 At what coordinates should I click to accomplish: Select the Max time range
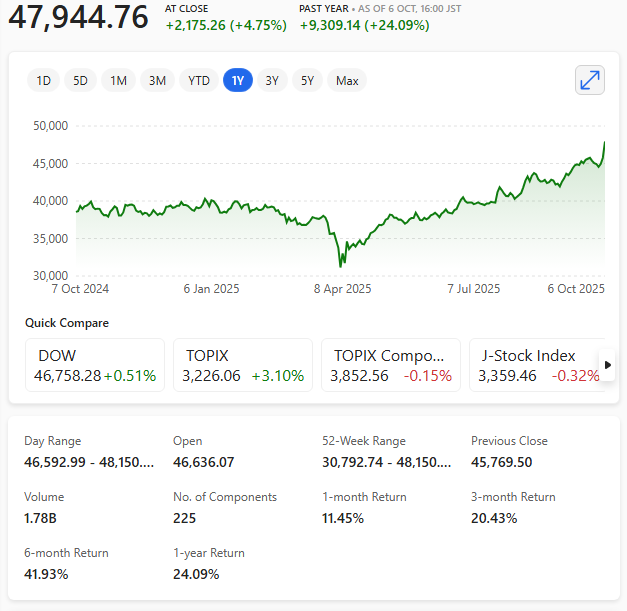pyautogui.click(x=347, y=81)
